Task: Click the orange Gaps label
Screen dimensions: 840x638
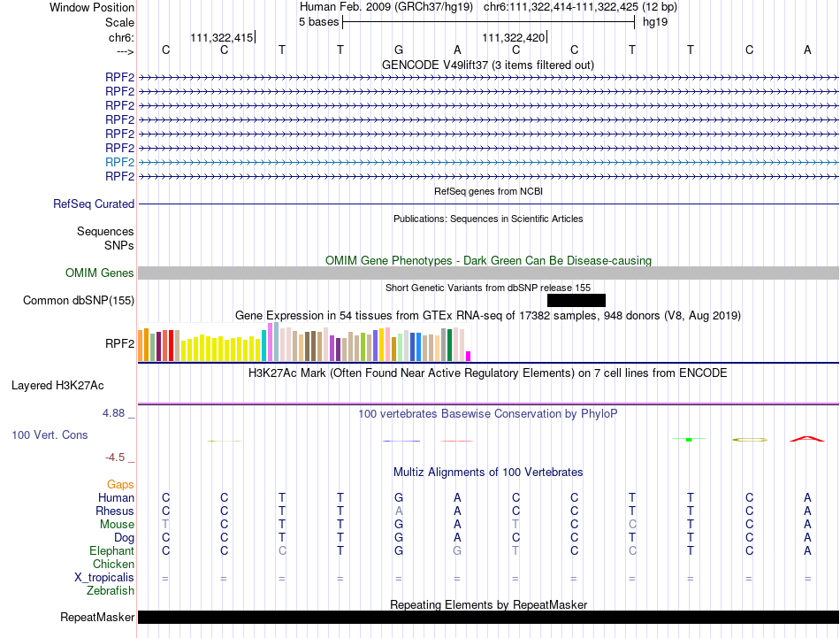Action: (x=120, y=485)
